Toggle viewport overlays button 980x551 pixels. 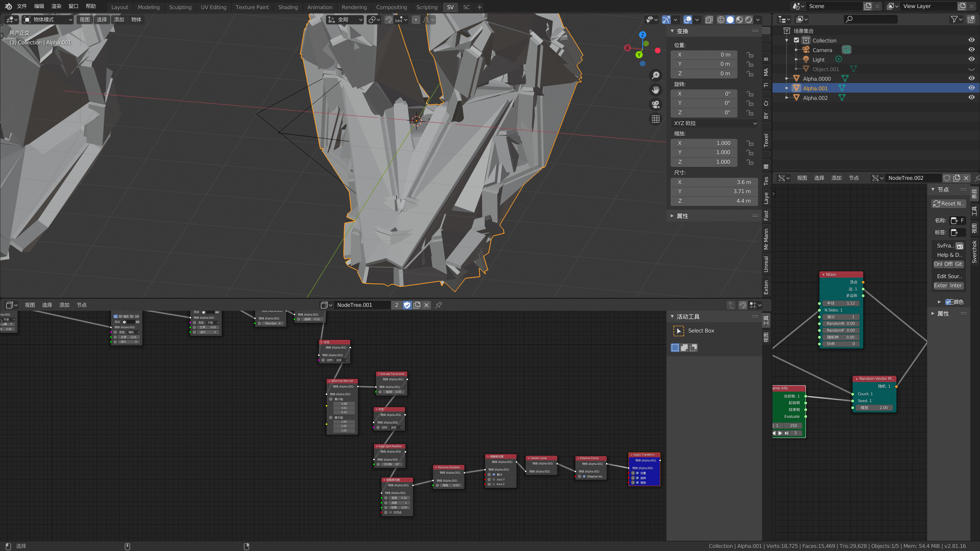[688, 20]
